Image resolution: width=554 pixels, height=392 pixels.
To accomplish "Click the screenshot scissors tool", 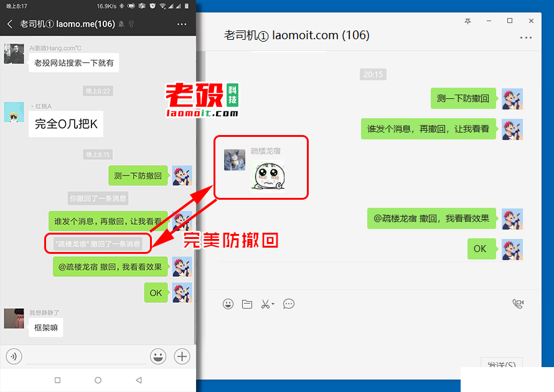I will click(265, 304).
